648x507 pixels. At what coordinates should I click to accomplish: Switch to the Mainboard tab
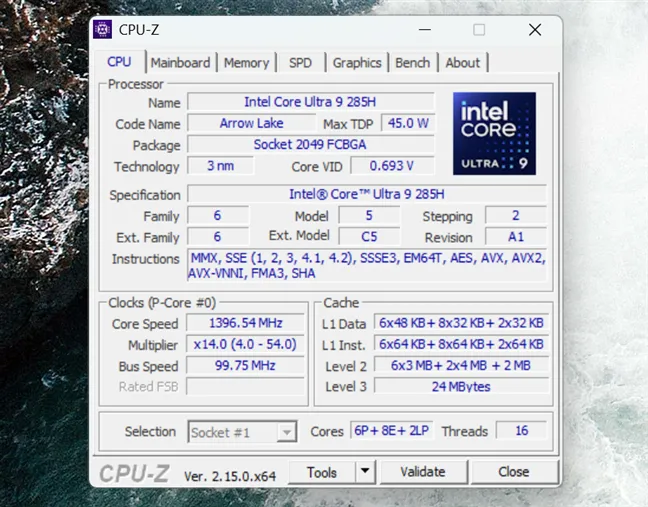click(180, 63)
